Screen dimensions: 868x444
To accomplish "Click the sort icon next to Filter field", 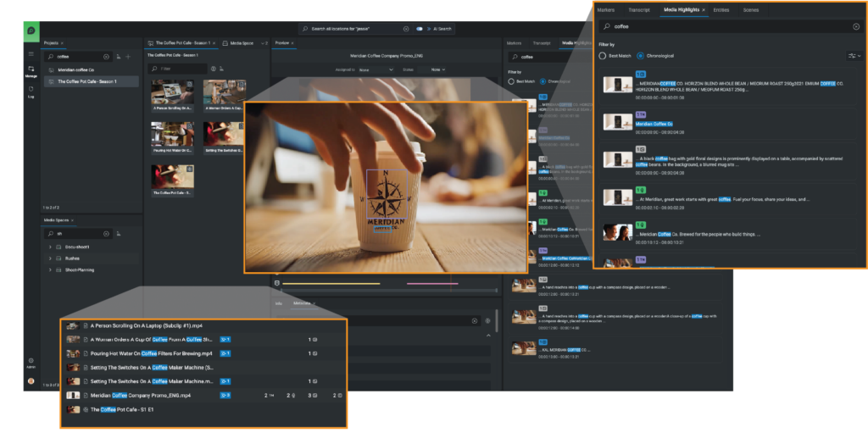I will [x=221, y=69].
